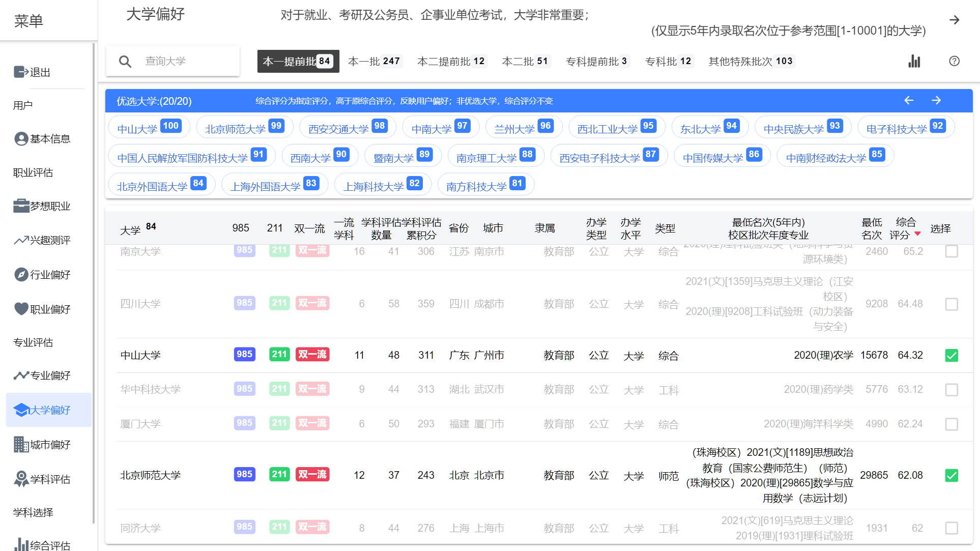Viewport: 980px width, 551px height.
Task: Click the 北京师范大学 99 chip
Action: [x=245, y=127]
